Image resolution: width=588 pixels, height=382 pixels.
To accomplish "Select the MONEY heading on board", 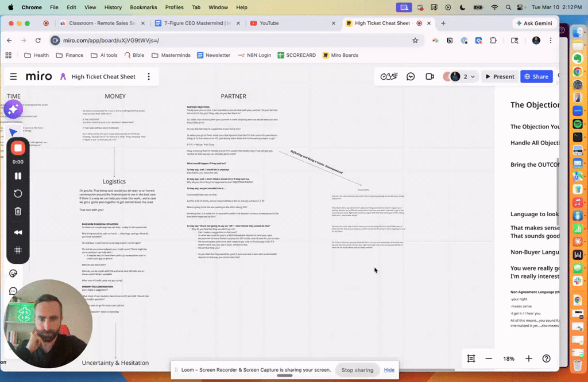I will [x=115, y=96].
